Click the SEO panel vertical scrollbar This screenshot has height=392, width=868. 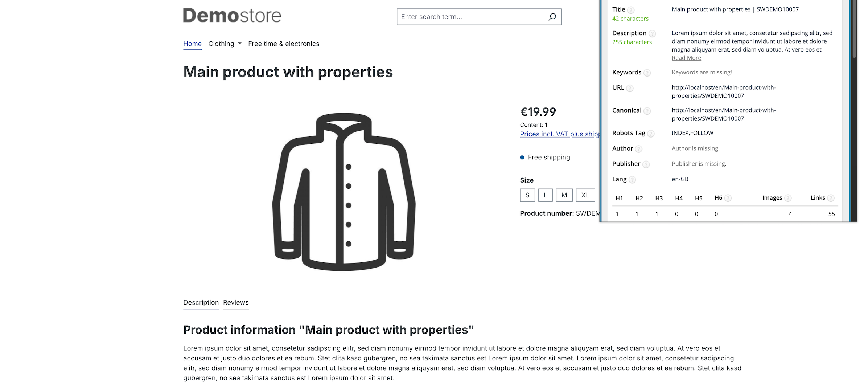(x=855, y=29)
